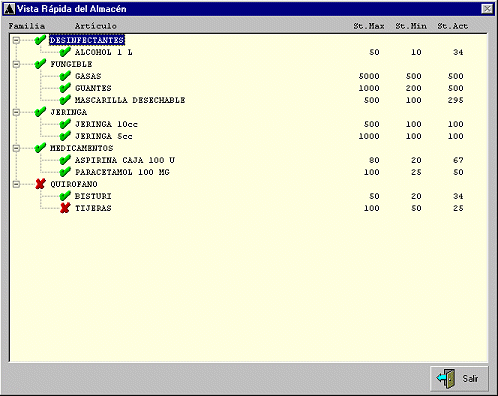Click the max stock 500 for JERINGA 10cc
The width and height of the screenshot is (498, 396).
[371, 124]
